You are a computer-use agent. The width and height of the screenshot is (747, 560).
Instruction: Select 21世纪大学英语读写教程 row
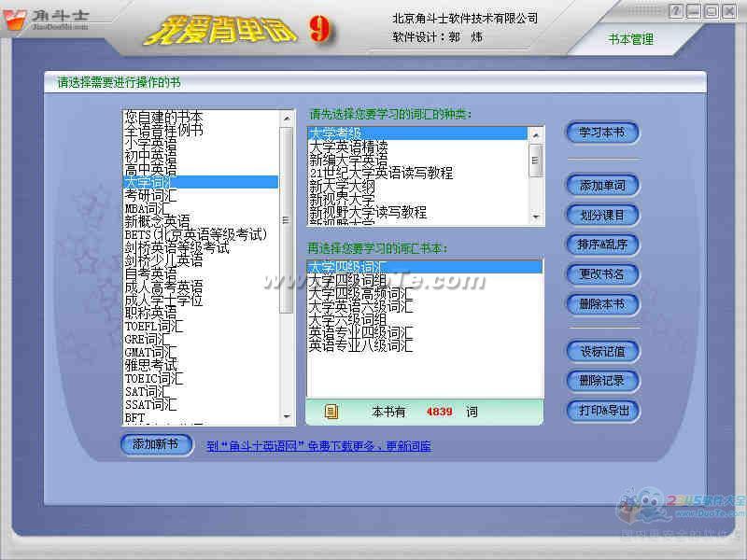coord(417,173)
